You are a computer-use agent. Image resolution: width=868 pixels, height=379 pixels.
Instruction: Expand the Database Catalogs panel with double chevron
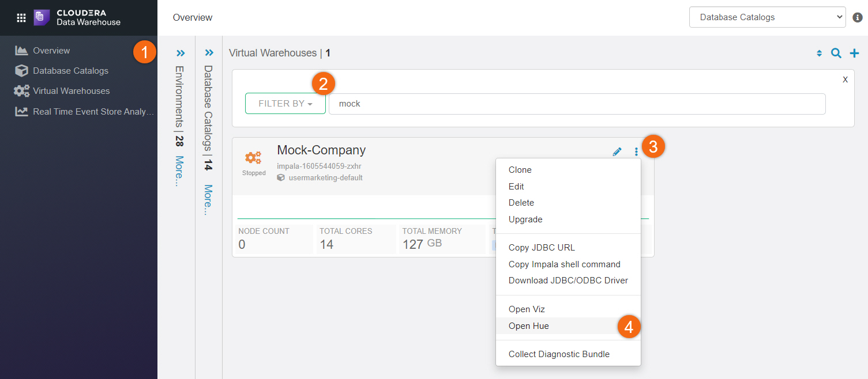pyautogui.click(x=209, y=53)
